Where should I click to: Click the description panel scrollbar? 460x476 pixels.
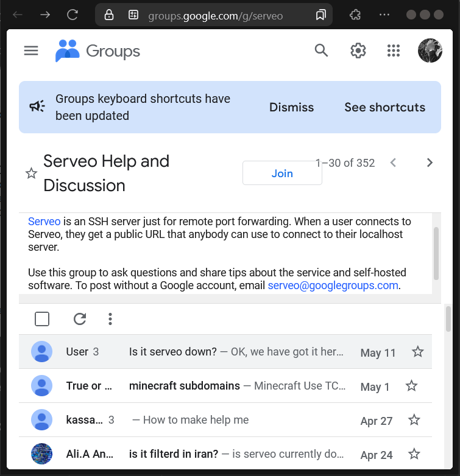point(436,253)
